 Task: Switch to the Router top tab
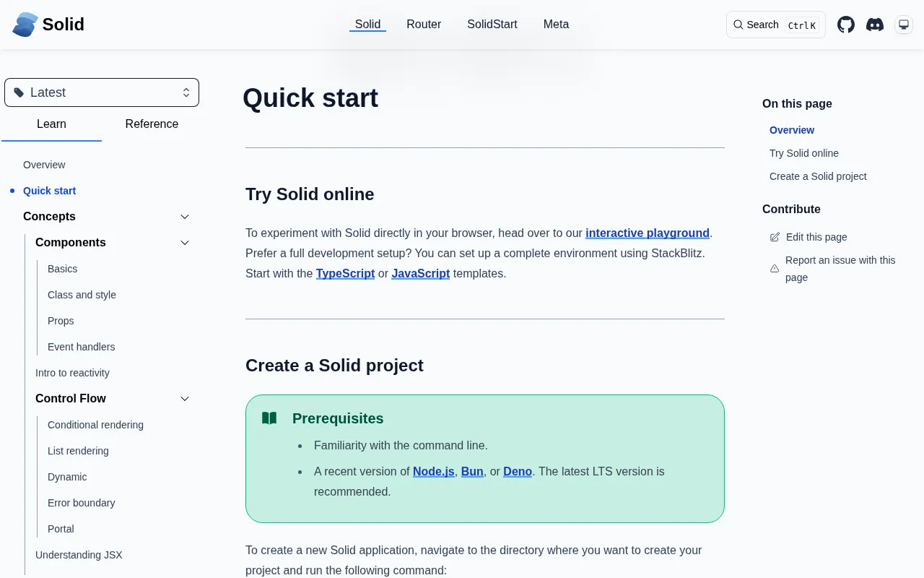tap(424, 25)
